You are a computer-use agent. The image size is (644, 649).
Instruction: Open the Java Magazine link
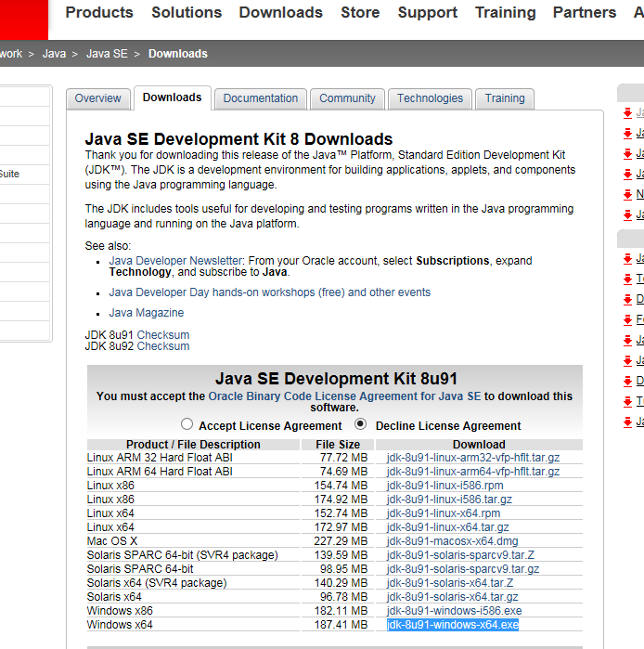(x=147, y=313)
